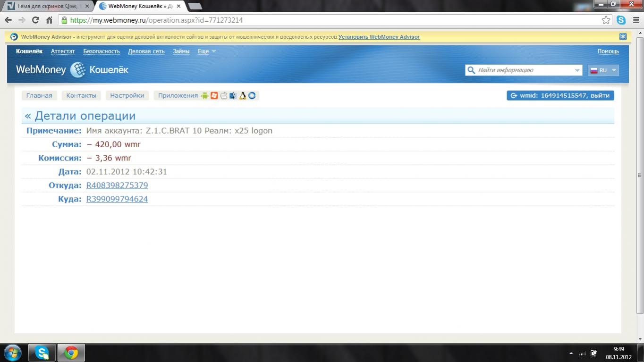The width and height of the screenshot is (644, 362).
Task: Open the Безопасность menu item
Action: 102,51
